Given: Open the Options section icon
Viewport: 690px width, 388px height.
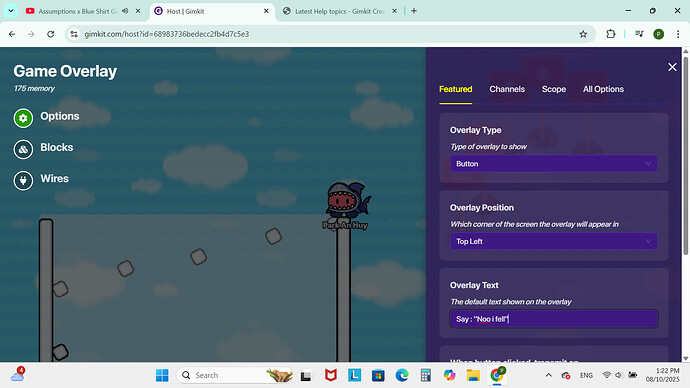Looking at the screenshot, I should point(23,118).
